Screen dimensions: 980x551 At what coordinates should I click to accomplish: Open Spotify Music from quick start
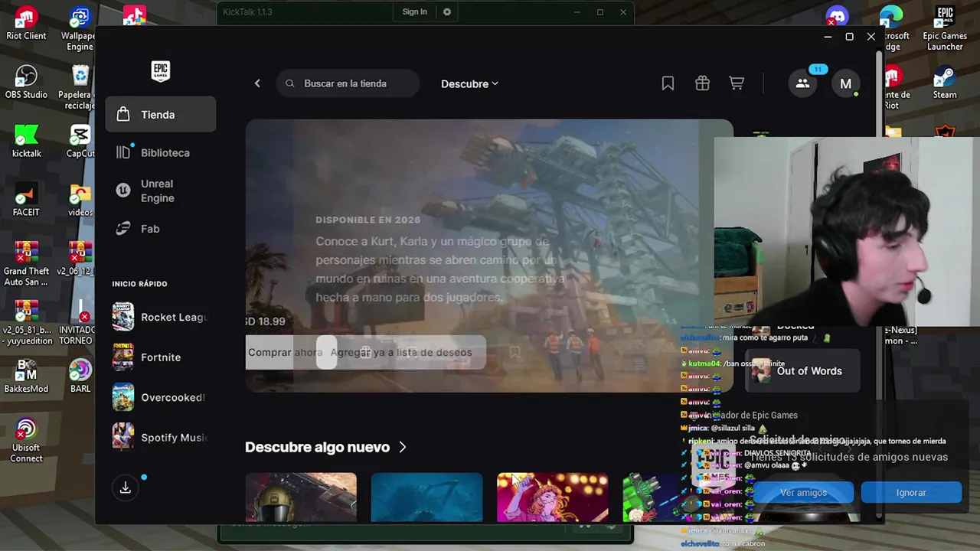click(161, 437)
